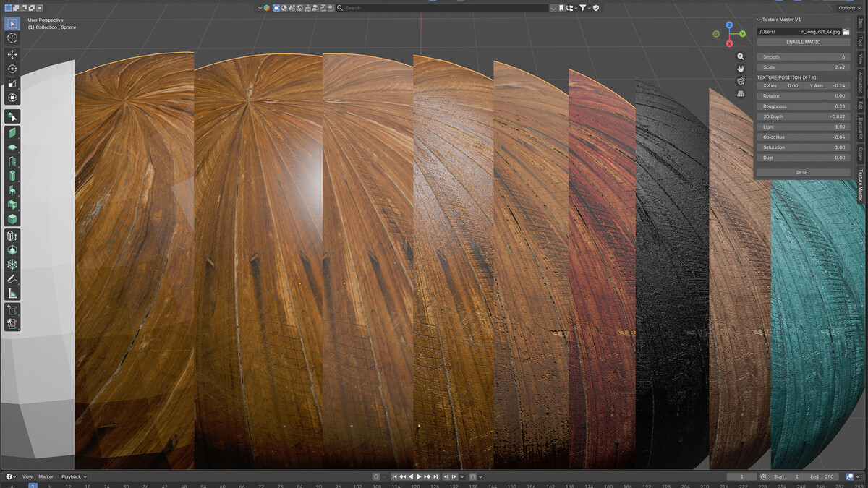Click the play reverse button
868x488 pixels.
411,476
